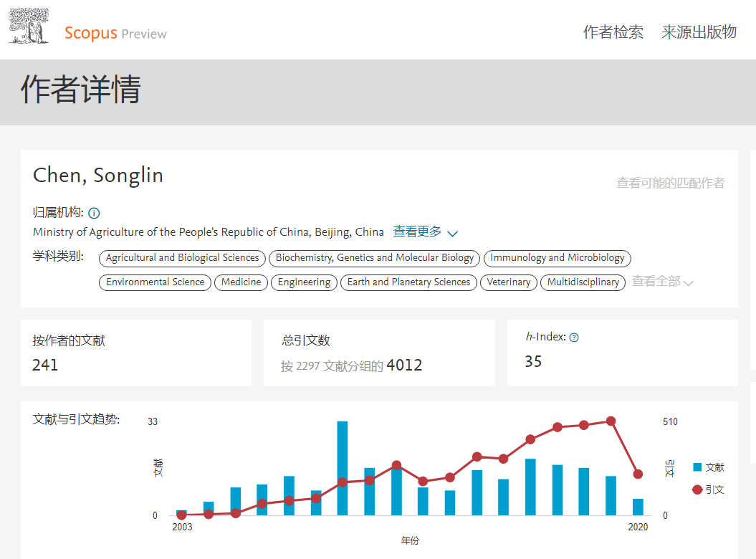Click the affiliation info icon
This screenshot has height=559, width=756.
pos(94,213)
